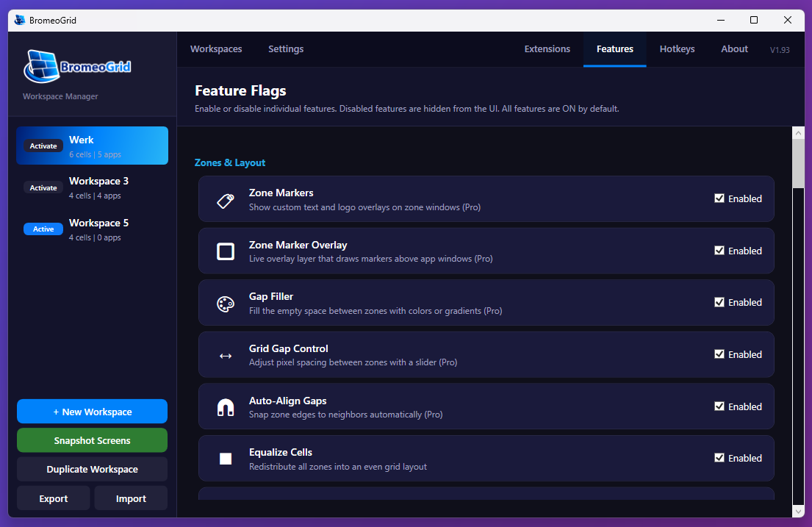Activate the Werk workspace
The width and height of the screenshot is (812, 527).
point(43,146)
